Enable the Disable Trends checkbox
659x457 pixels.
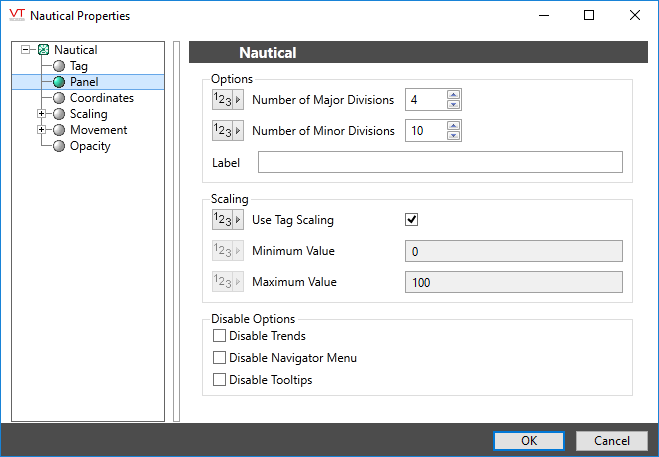(x=220, y=336)
